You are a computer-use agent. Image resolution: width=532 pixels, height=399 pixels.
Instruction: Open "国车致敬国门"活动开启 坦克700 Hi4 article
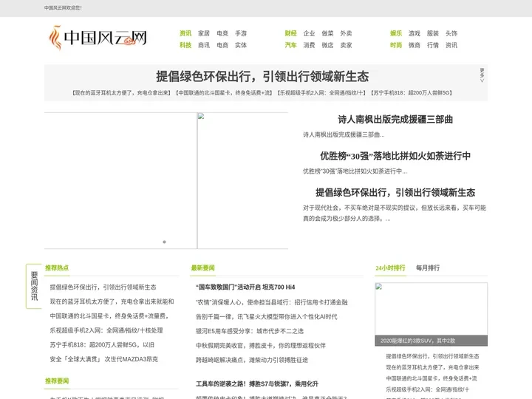[x=245, y=287]
